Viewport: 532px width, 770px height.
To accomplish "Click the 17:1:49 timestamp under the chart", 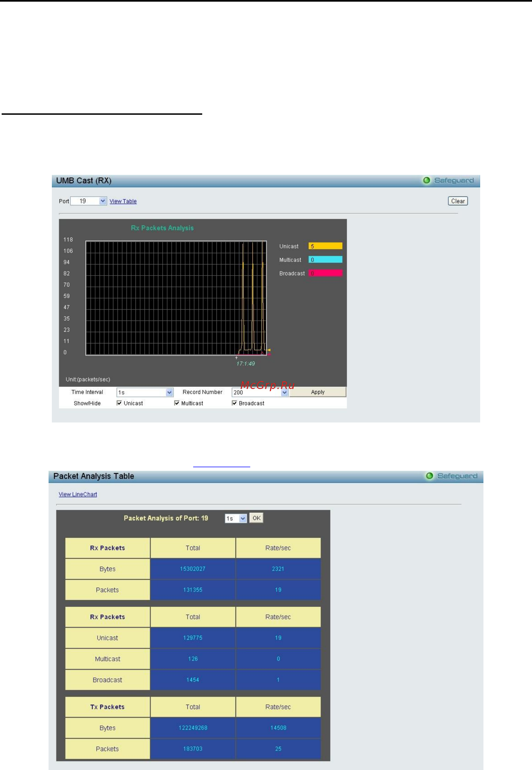I will pos(246,363).
